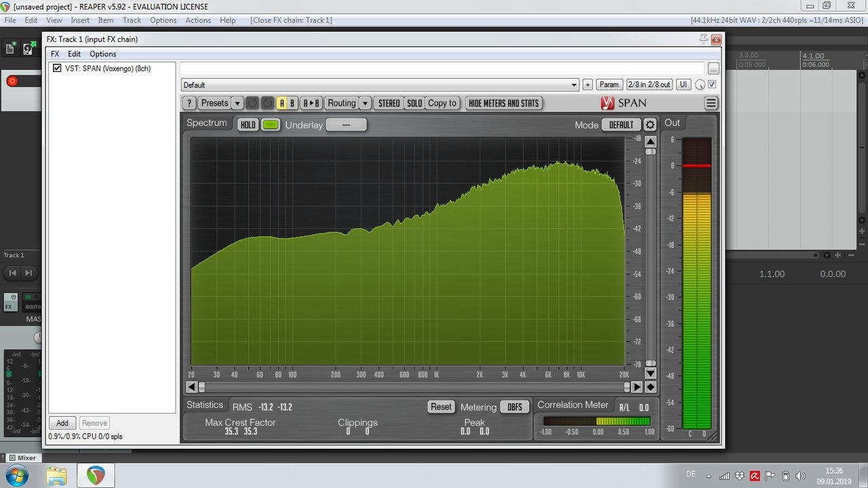Open the Underlay selector

[346, 125]
